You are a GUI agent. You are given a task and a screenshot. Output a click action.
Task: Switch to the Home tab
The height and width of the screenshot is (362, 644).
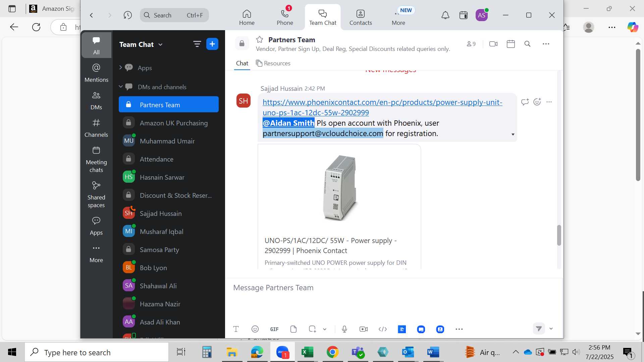(x=247, y=17)
